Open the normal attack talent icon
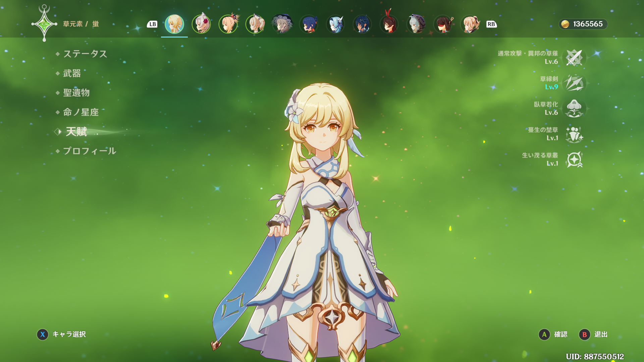The width and height of the screenshot is (644, 362). pos(574,58)
